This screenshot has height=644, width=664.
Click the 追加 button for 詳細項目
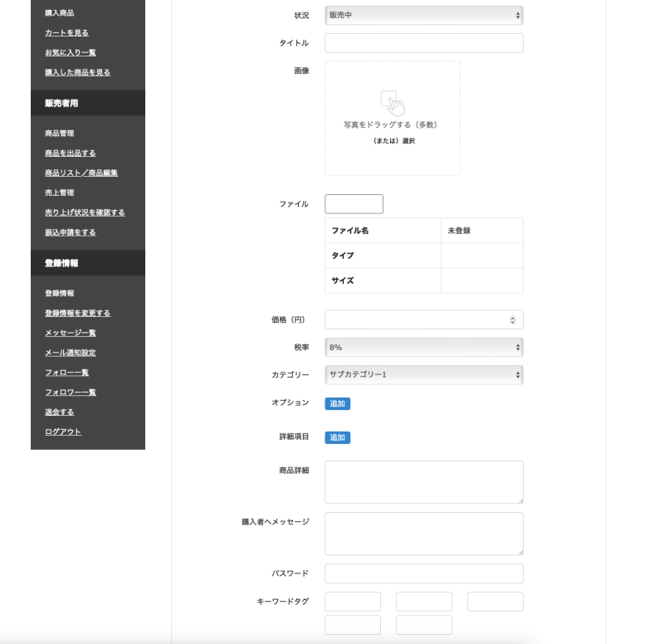point(338,437)
